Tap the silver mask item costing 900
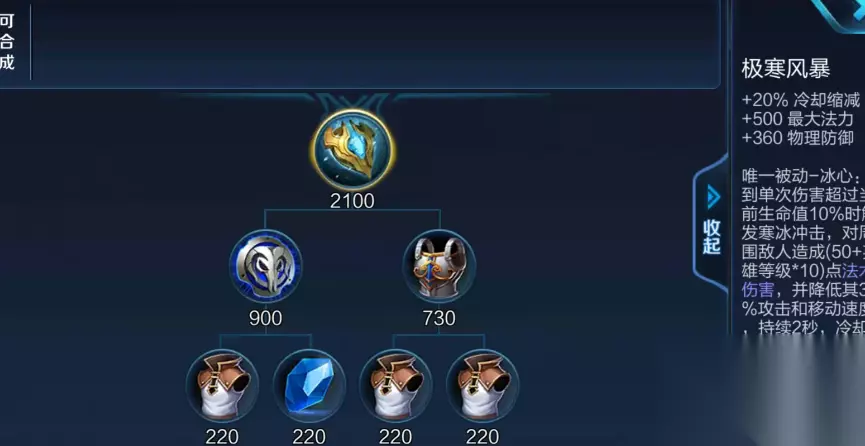 point(265,266)
